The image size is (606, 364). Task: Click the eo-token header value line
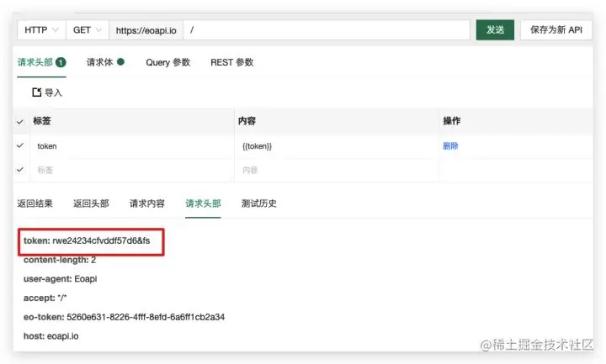[x=124, y=317]
